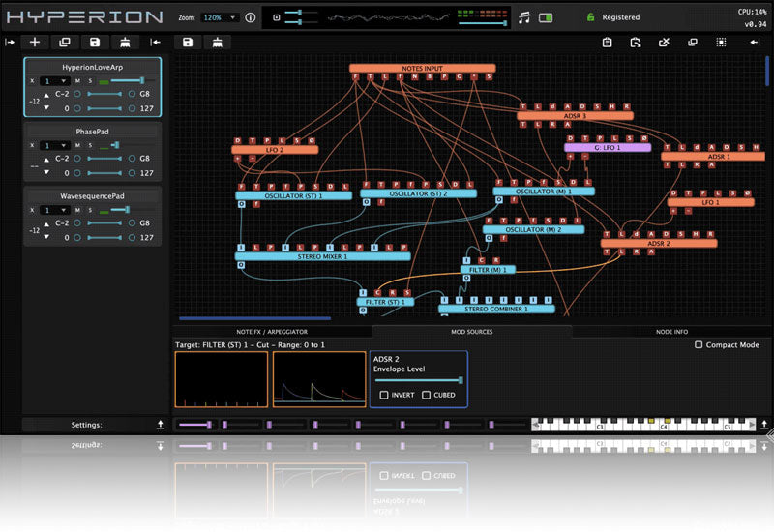The width and height of the screenshot is (774, 532).
Task: Save layer with floppy icon beside duplicate
Action: 95,43
